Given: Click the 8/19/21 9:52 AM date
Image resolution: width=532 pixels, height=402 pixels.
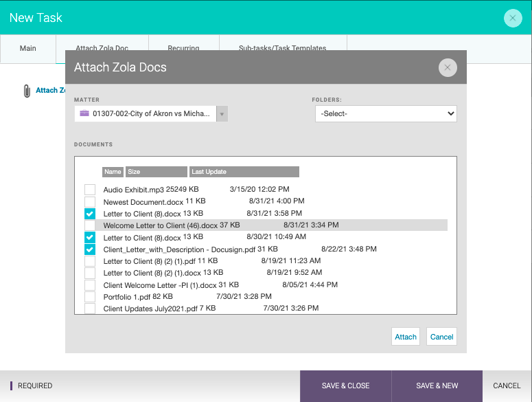Looking at the screenshot, I should 294,272.
